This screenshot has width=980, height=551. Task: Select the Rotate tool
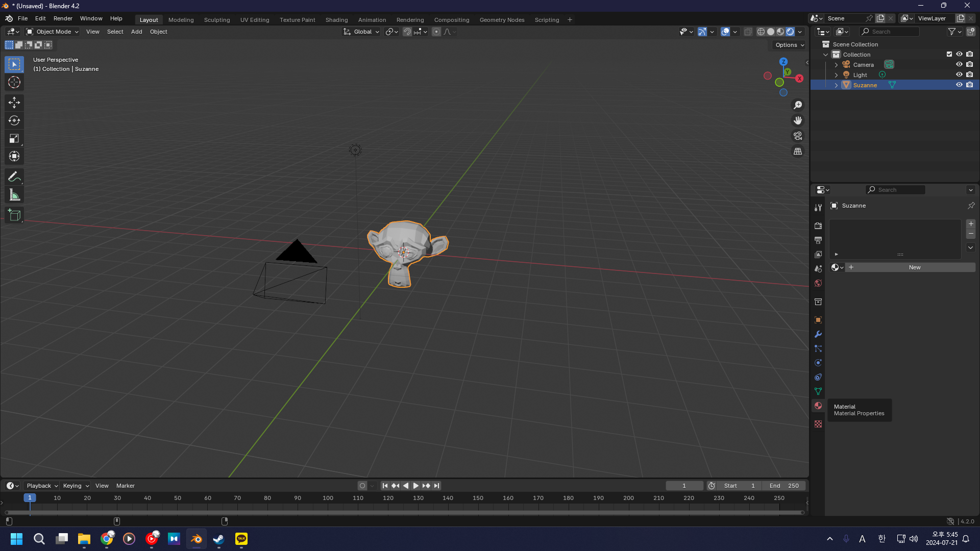(x=14, y=120)
